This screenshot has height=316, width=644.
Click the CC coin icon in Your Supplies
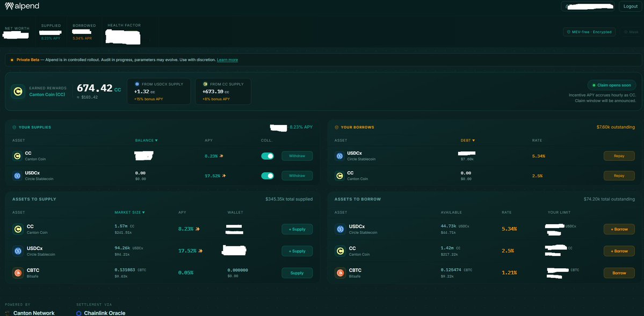[x=17, y=156]
